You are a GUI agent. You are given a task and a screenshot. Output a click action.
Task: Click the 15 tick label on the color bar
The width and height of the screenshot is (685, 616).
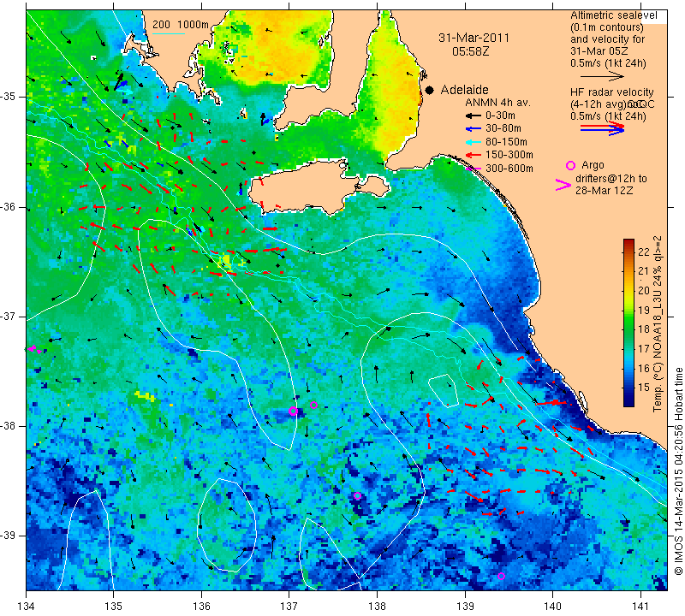(x=644, y=387)
